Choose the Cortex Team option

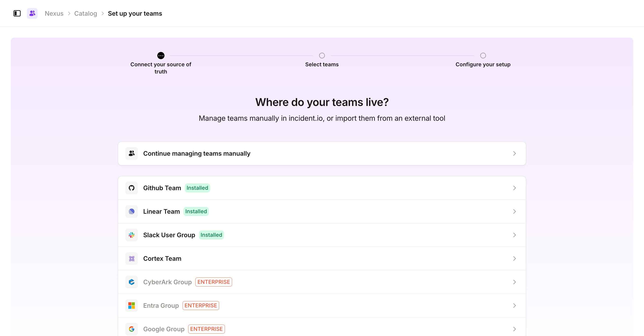322,258
